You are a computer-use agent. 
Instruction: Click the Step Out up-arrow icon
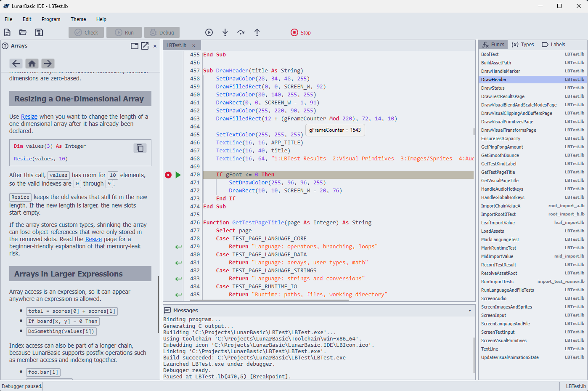pyautogui.click(x=257, y=32)
